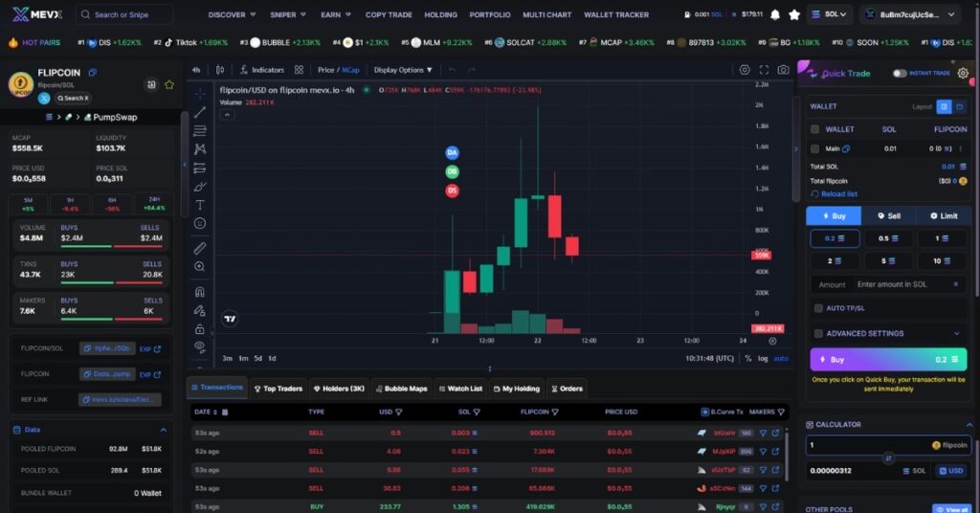Open the EARN menu dropdown
The image size is (980, 513).
click(x=336, y=14)
